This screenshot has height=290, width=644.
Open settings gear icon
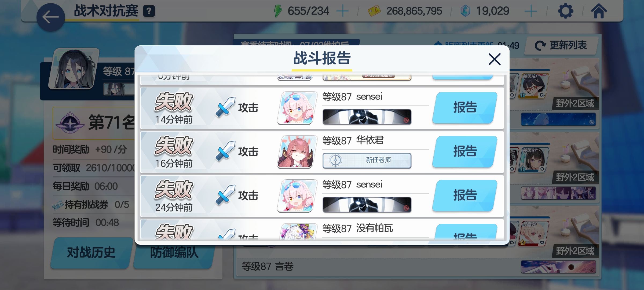[565, 11]
